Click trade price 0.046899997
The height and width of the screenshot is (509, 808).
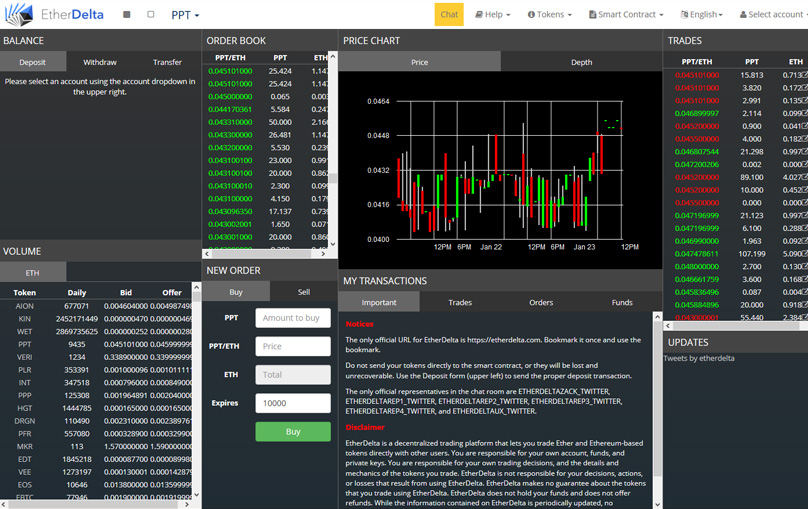pyautogui.click(x=697, y=113)
